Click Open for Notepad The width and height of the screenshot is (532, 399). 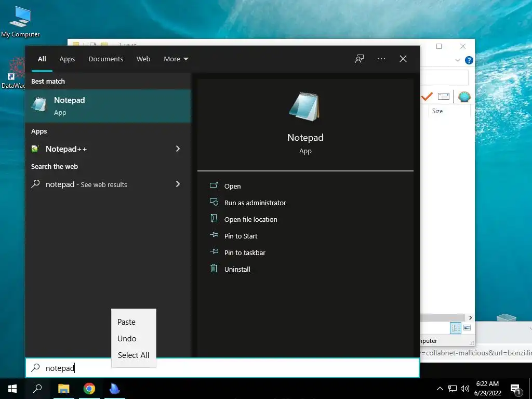point(232,187)
